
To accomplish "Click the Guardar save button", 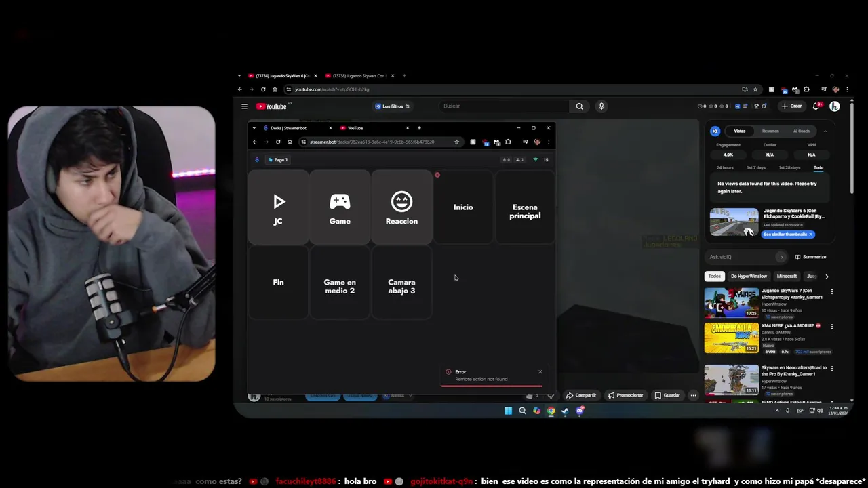I will pyautogui.click(x=667, y=395).
